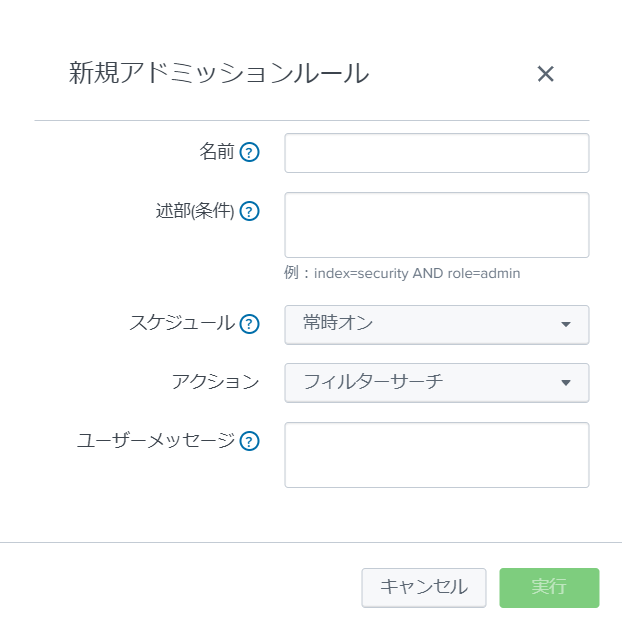Open help tooltip beside 述部(条件)
Screen dimensions: 622x630
coord(250,212)
